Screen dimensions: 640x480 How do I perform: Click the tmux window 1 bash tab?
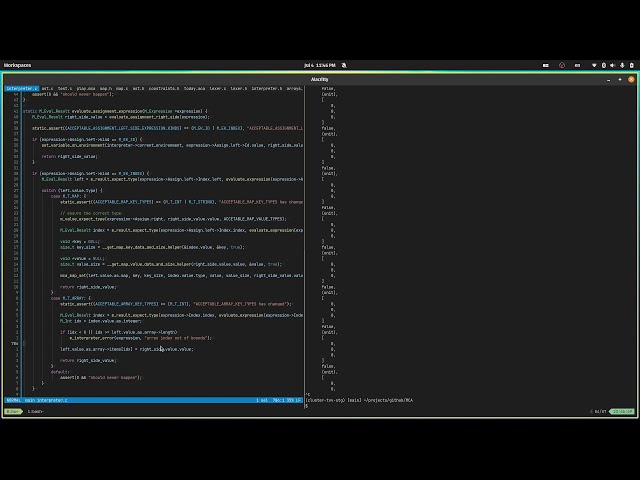click(x=36, y=411)
